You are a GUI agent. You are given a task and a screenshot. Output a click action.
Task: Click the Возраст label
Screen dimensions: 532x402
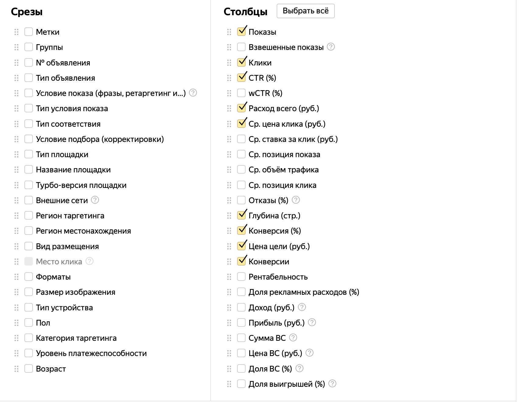(x=51, y=369)
